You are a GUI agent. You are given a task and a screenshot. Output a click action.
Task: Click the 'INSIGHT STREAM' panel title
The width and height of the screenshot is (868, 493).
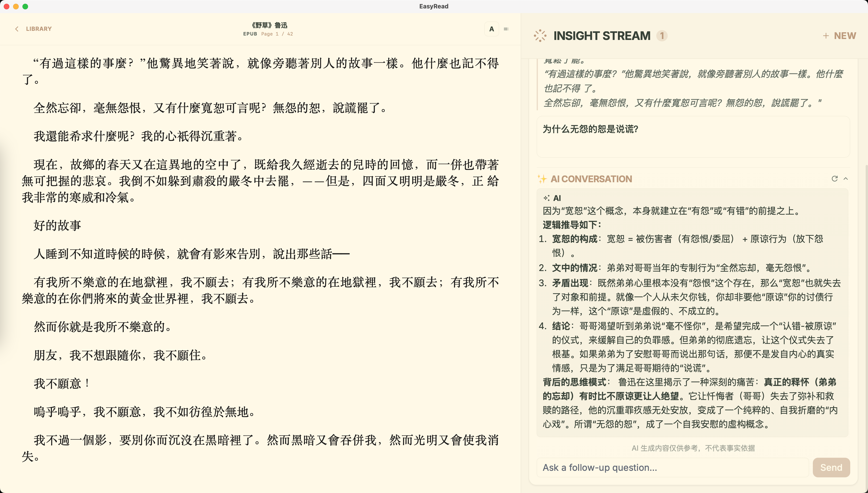[602, 36]
